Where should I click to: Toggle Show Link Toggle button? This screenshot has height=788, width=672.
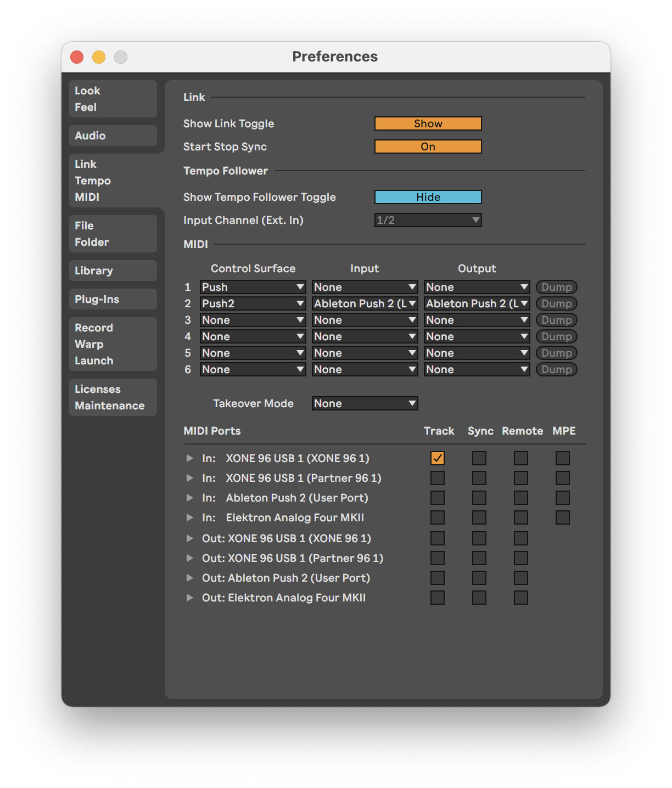[428, 123]
